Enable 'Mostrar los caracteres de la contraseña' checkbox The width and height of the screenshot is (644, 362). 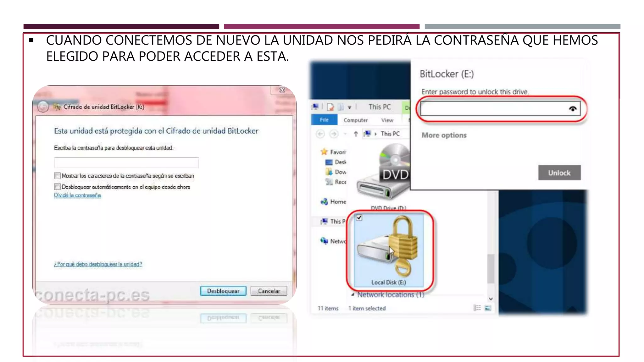click(x=57, y=176)
